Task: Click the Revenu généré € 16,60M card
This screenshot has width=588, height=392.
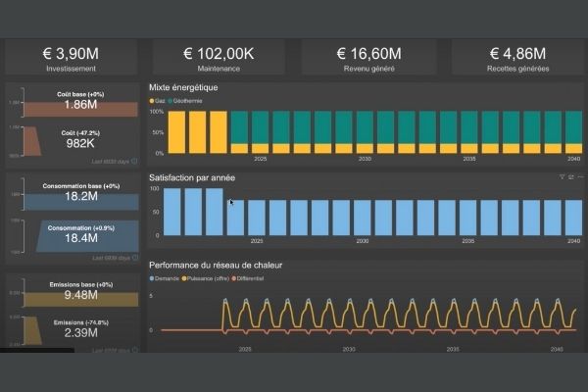Action: [x=367, y=57]
